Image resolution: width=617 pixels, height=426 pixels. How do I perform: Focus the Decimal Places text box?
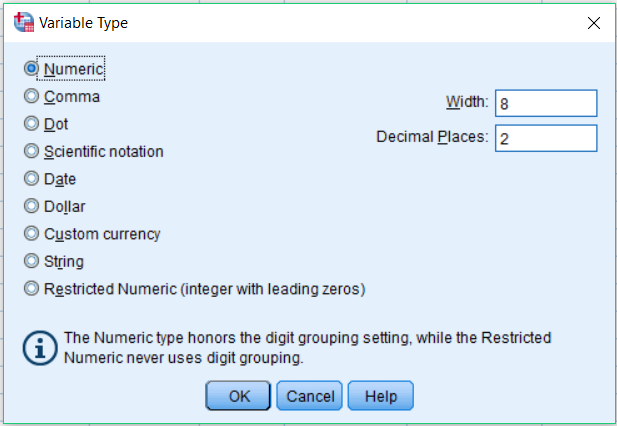(x=546, y=138)
